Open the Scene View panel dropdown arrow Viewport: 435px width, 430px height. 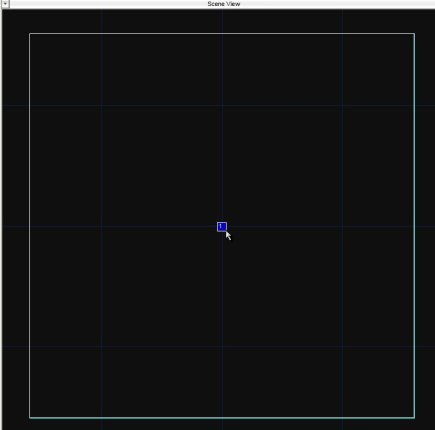[5, 4]
